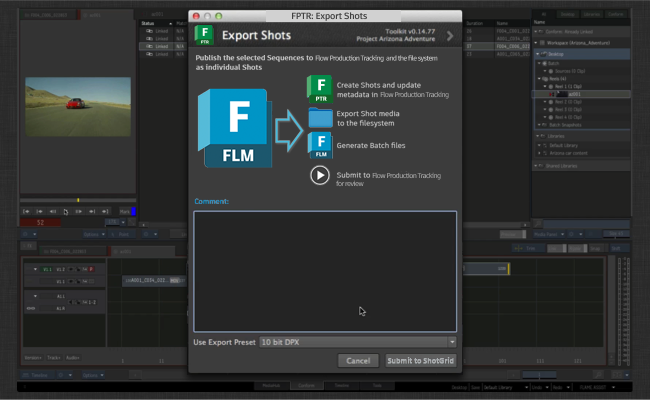Click the previous edit playback control

click(x=39, y=211)
